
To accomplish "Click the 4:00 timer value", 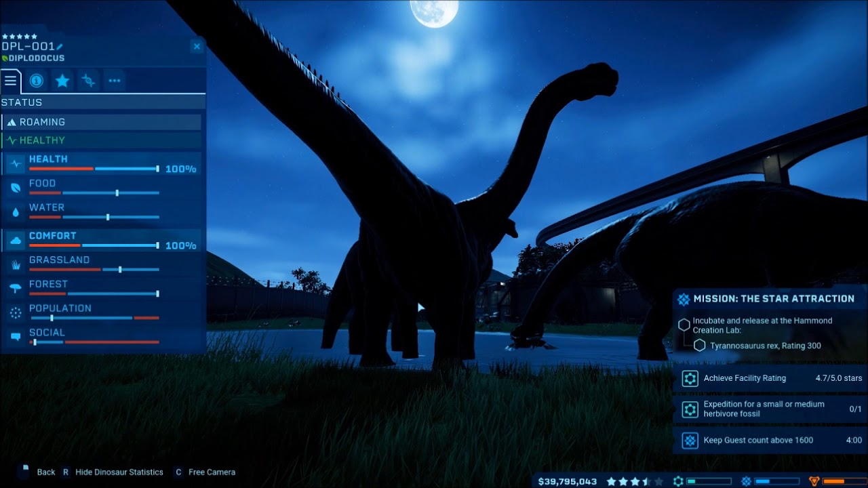I will (854, 440).
